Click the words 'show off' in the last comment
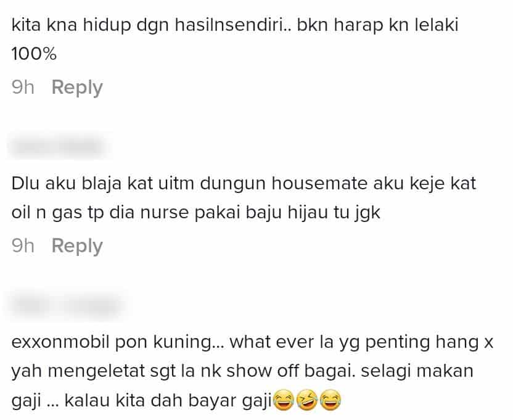This screenshot has width=513, height=420. click(x=263, y=371)
